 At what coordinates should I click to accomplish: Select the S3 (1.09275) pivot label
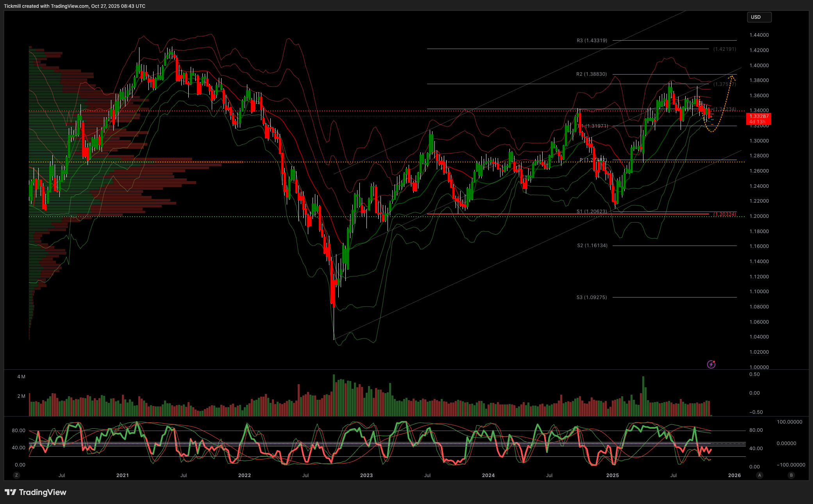tap(591, 297)
